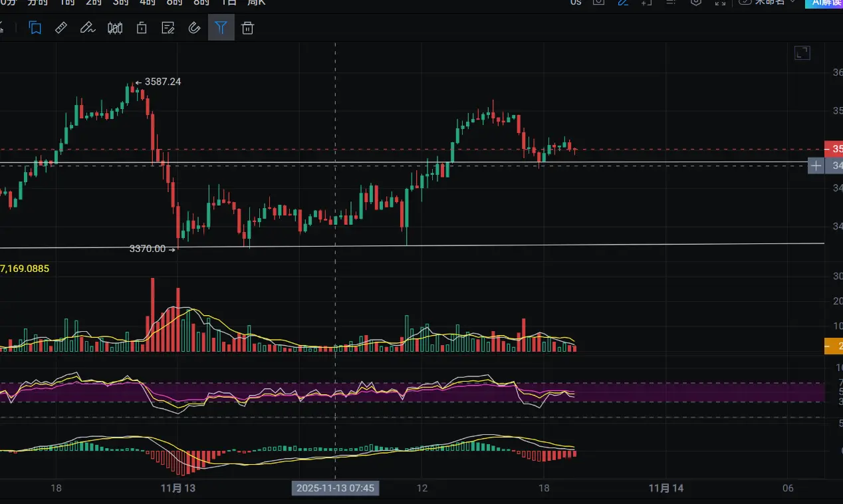The width and height of the screenshot is (843, 504).
Task: Click the 3587.24 high price label
Action: 163,82
